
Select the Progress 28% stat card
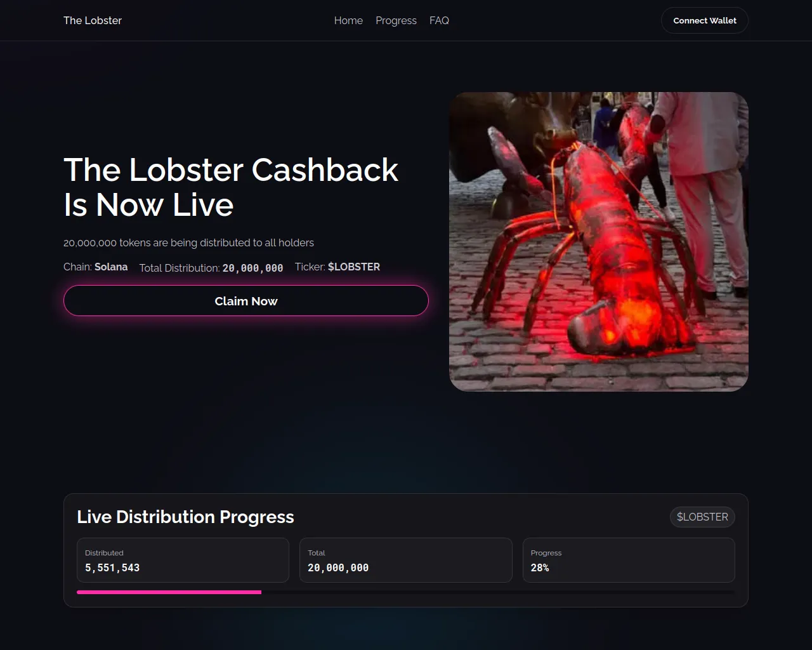point(629,560)
